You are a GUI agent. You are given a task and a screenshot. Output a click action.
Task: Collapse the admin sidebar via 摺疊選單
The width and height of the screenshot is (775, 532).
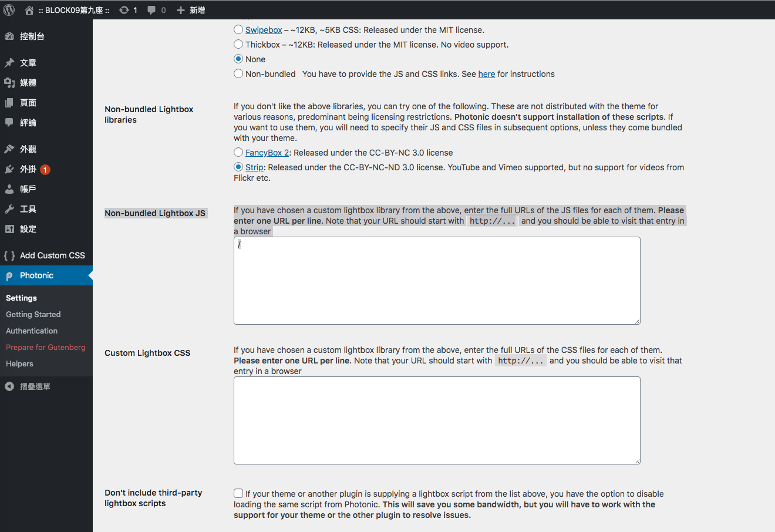tap(32, 386)
